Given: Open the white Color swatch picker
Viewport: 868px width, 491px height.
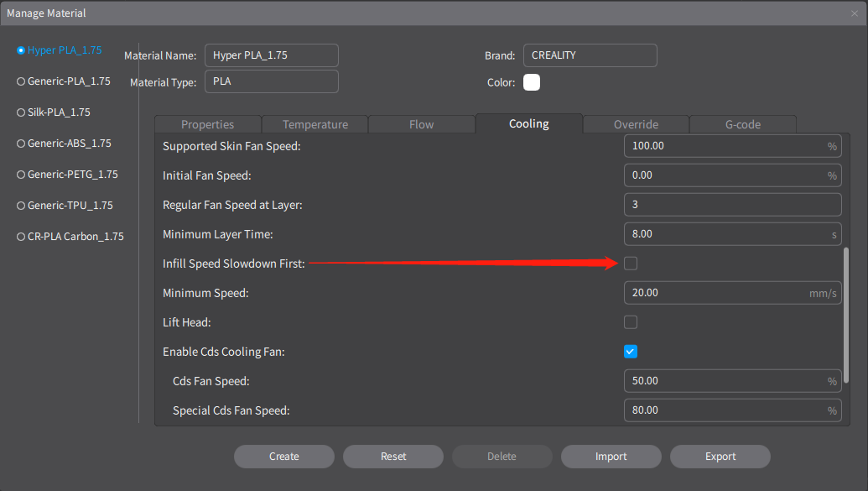Looking at the screenshot, I should 532,82.
